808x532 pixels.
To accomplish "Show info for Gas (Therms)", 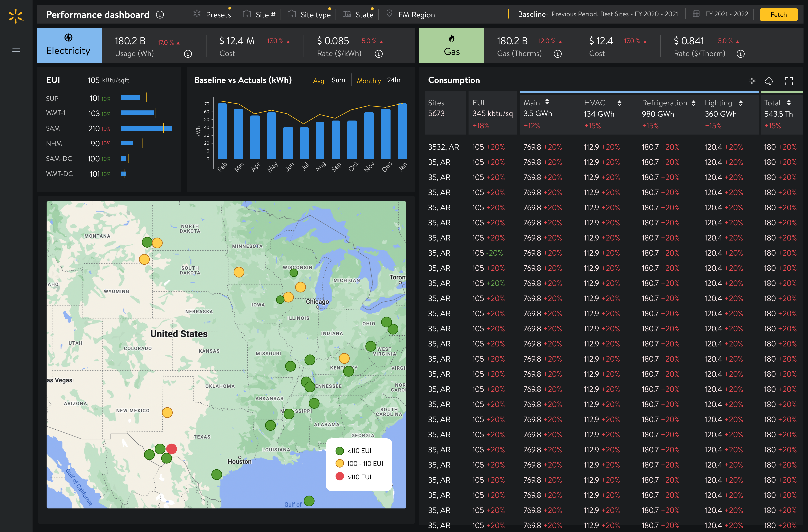I will pos(557,54).
